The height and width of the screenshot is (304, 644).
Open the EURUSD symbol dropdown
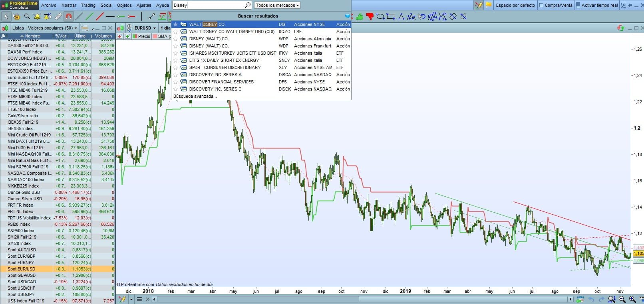coord(145,28)
